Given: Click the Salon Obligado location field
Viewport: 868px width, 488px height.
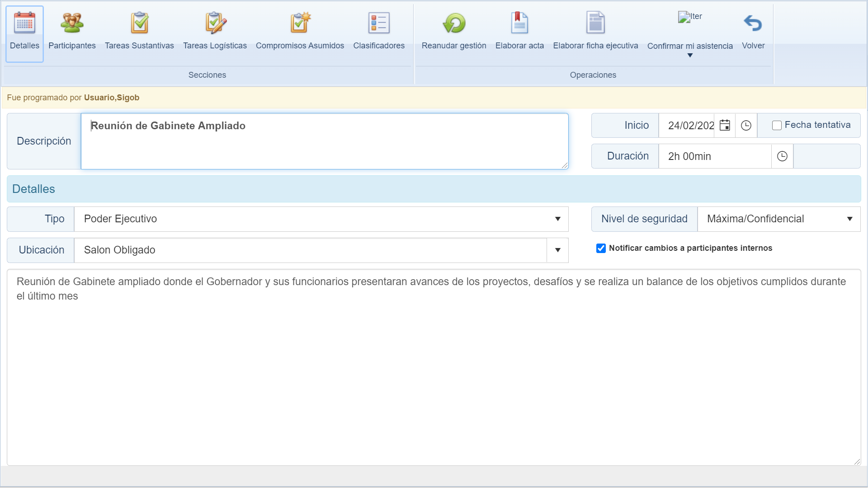Looking at the screenshot, I should point(311,250).
